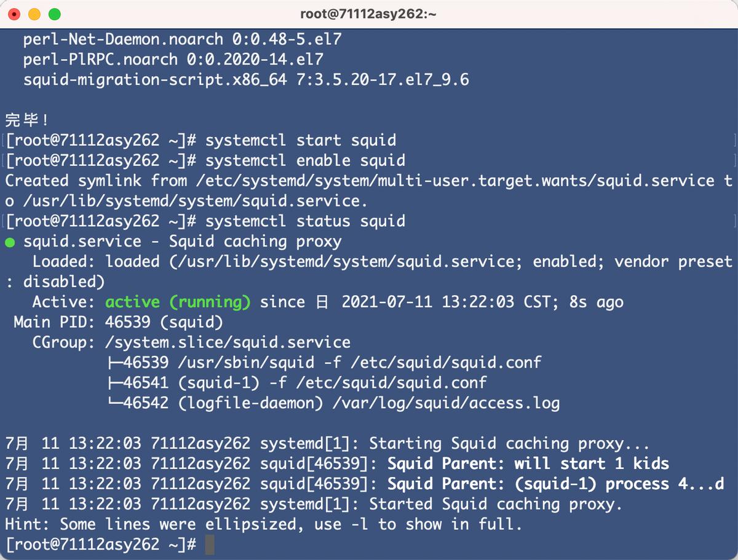Place cursor on the final prompt's cursor block
Viewport: 738px width, 560px height.
coord(210,545)
